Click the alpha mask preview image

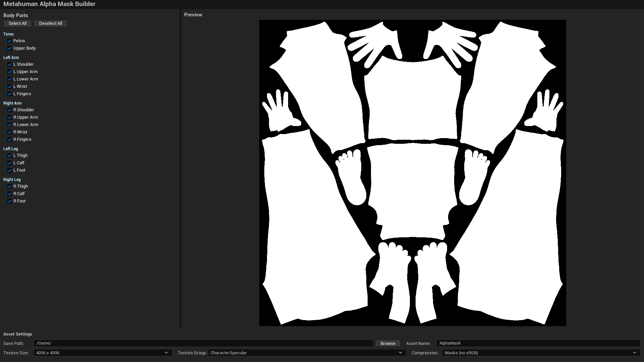413,173
